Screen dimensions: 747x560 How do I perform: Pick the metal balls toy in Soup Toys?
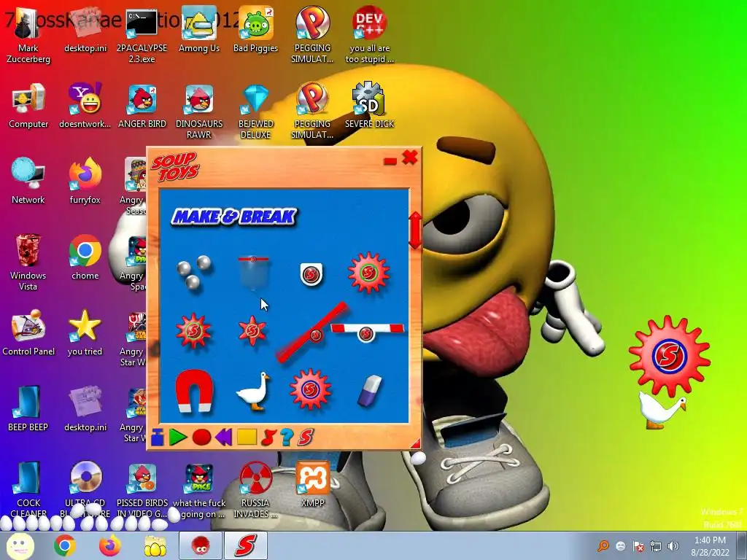[x=194, y=273]
